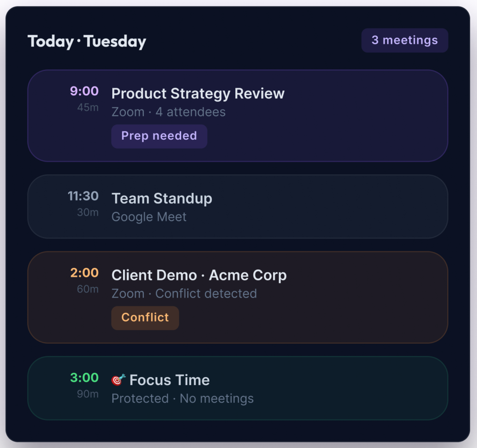Viewport: 477px width, 448px height.
Task: Click the Prep needed tag
Action: pos(159,136)
